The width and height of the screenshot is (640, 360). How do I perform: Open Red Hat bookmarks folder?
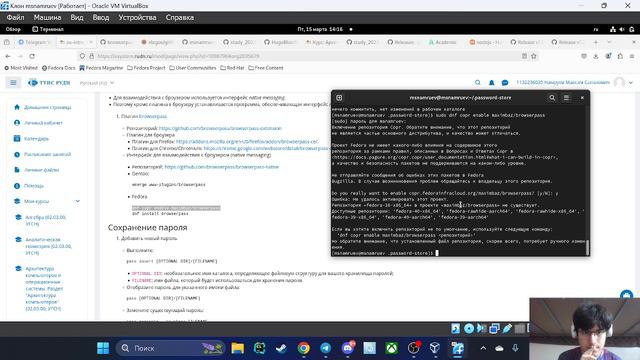(232, 68)
